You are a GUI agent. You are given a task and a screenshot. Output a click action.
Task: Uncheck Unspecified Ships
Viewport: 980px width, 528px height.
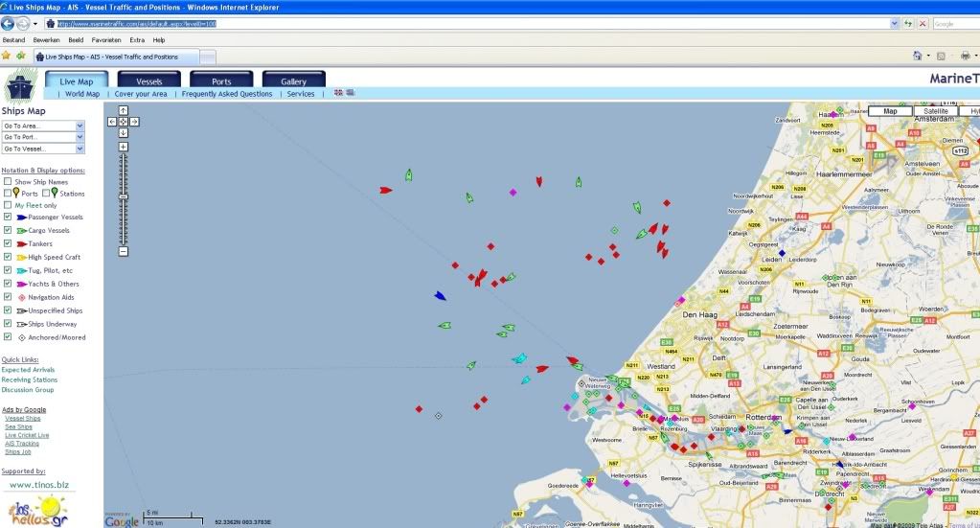point(8,310)
